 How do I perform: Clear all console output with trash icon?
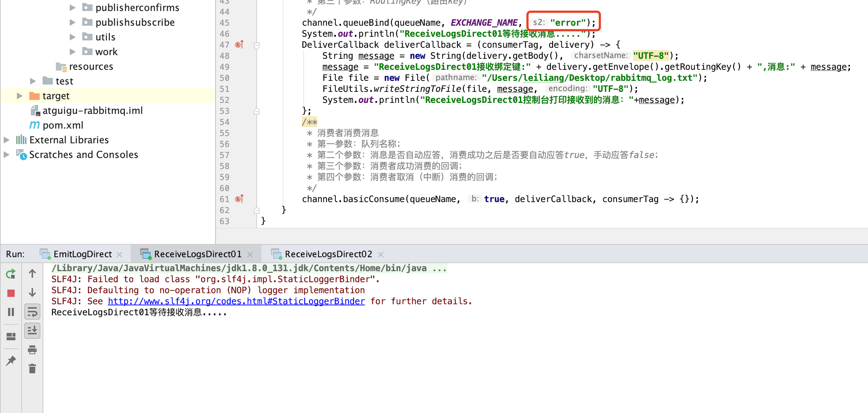(32, 369)
